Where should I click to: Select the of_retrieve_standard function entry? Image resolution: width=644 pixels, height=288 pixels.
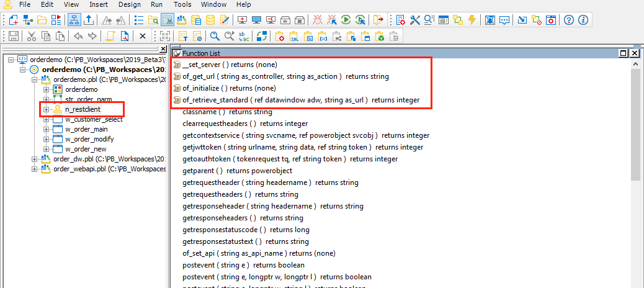tap(301, 100)
